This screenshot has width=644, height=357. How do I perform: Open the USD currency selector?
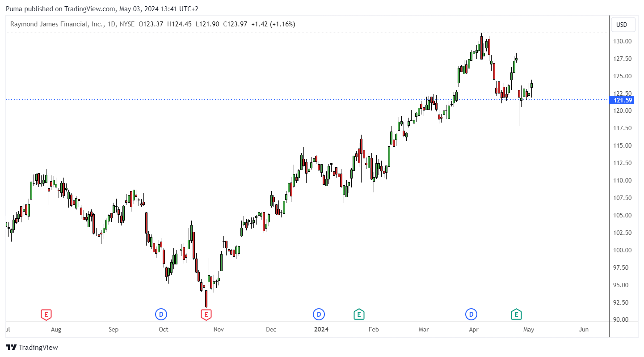coord(622,25)
